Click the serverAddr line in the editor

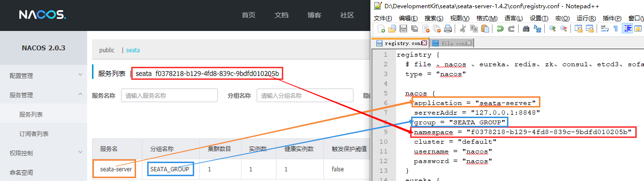(477, 112)
